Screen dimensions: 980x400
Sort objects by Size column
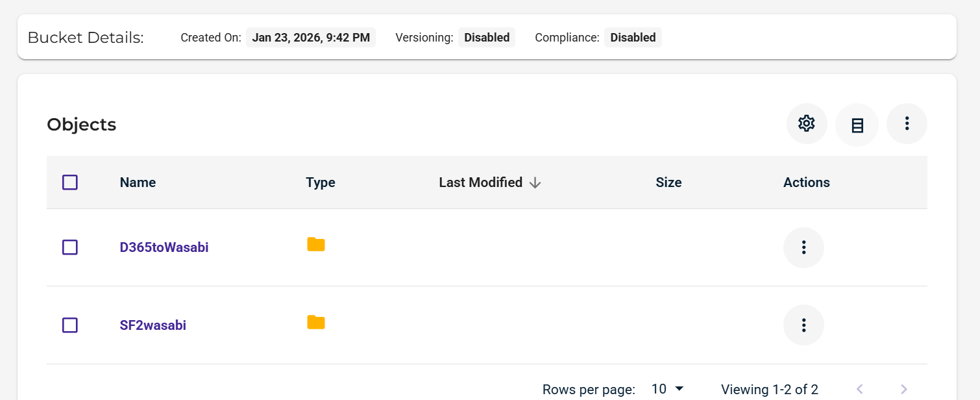point(668,182)
